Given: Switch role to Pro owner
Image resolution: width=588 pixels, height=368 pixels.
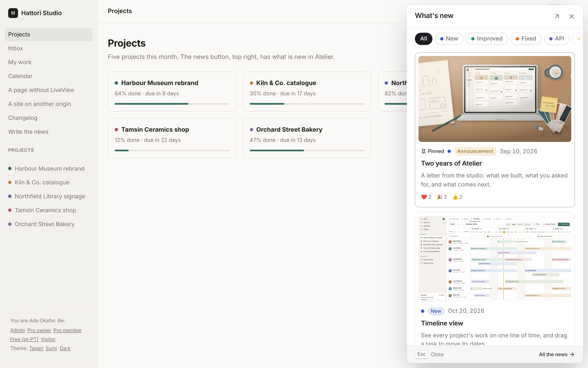Looking at the screenshot, I should [x=39, y=330].
